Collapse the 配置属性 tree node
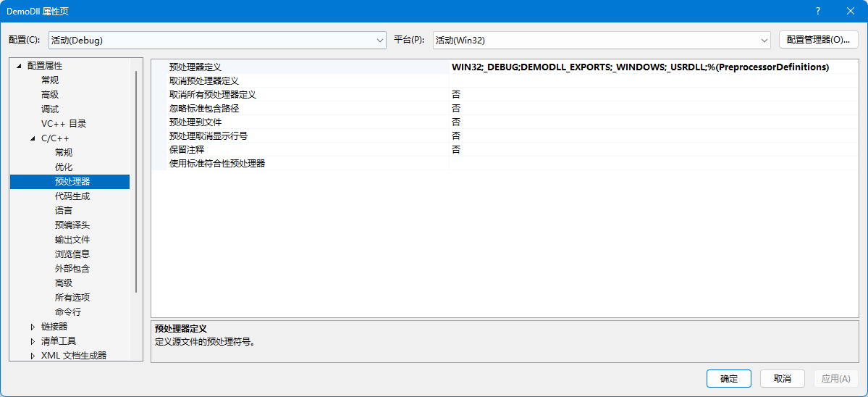 19,66
